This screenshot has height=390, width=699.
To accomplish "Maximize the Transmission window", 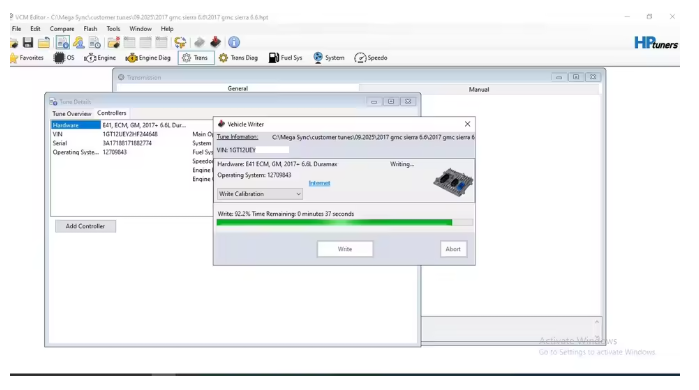I will tap(576, 77).
